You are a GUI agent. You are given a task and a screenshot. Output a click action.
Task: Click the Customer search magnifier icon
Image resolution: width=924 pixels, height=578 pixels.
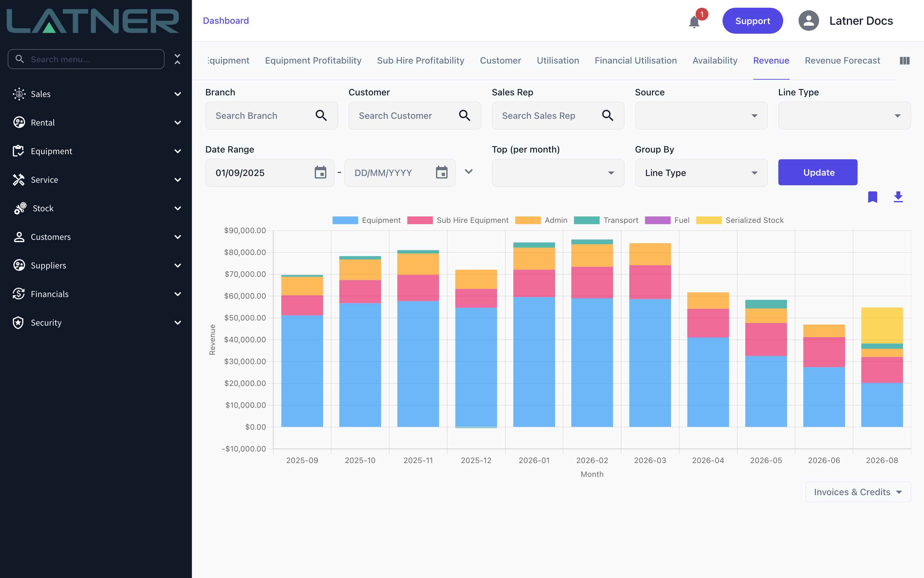pyautogui.click(x=464, y=116)
